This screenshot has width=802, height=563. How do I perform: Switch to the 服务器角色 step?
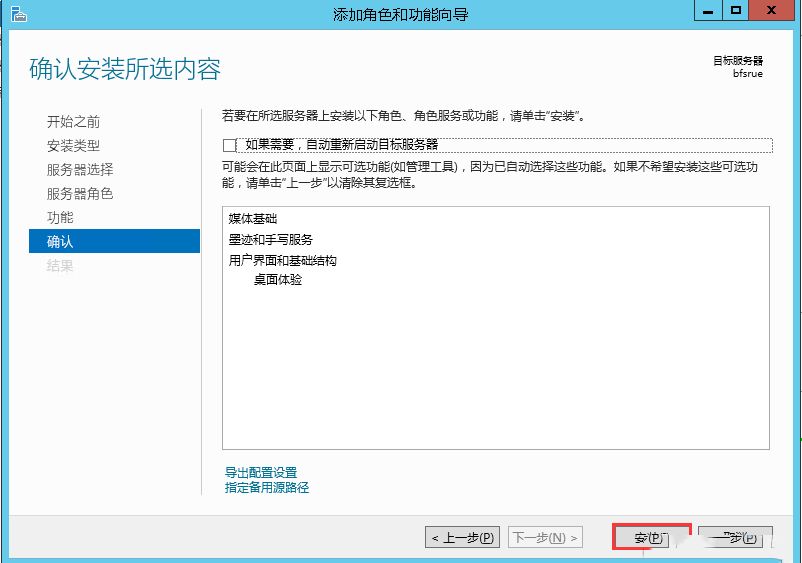point(80,194)
